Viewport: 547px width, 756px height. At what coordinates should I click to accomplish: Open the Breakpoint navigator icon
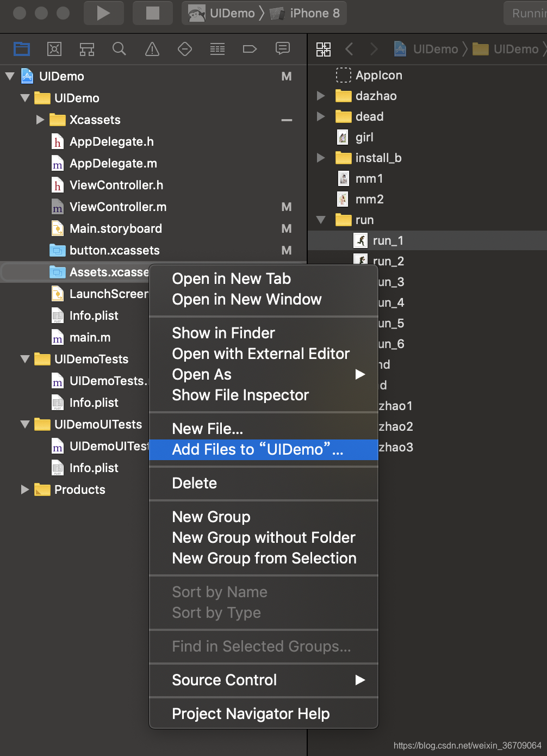pyautogui.click(x=250, y=49)
